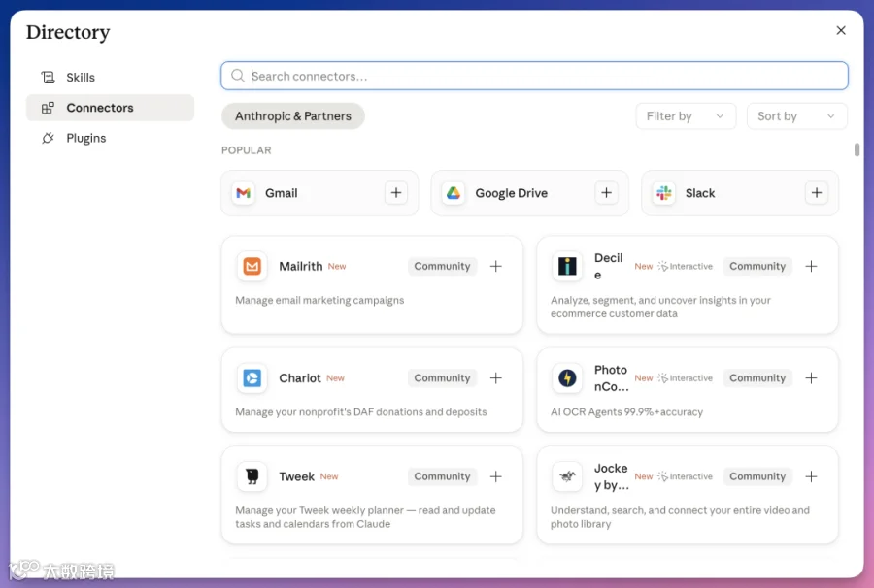The width and height of the screenshot is (874, 588).
Task: Click the Community badge on Mailrith
Action: (x=442, y=266)
